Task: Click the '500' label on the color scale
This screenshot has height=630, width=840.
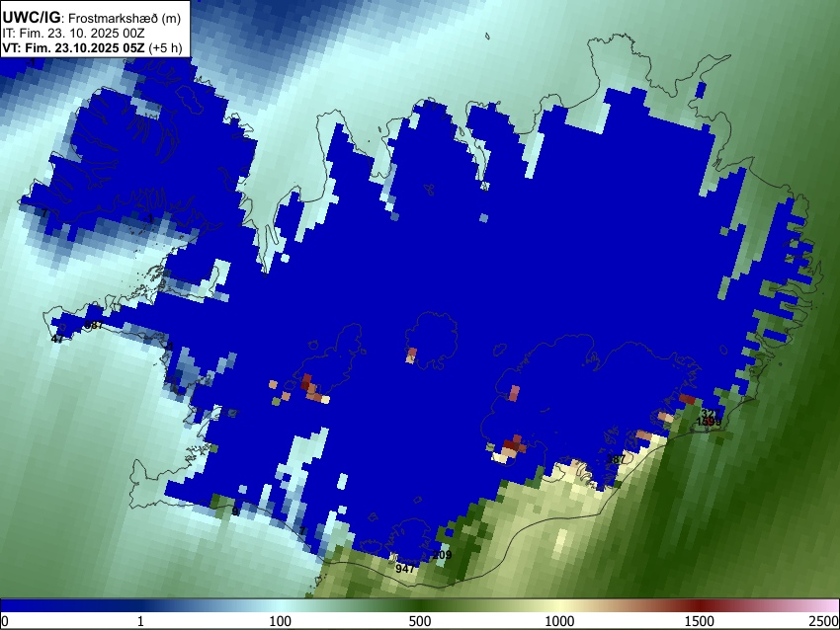Action: coord(420,621)
